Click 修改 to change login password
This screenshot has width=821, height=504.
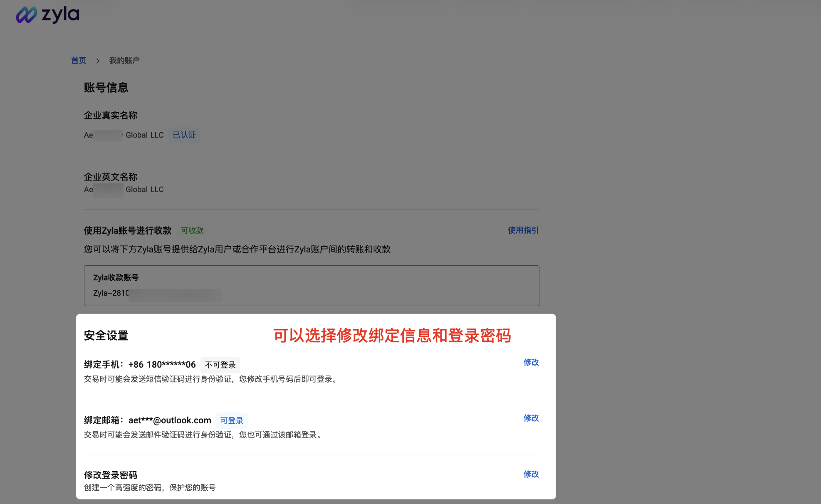click(x=531, y=474)
